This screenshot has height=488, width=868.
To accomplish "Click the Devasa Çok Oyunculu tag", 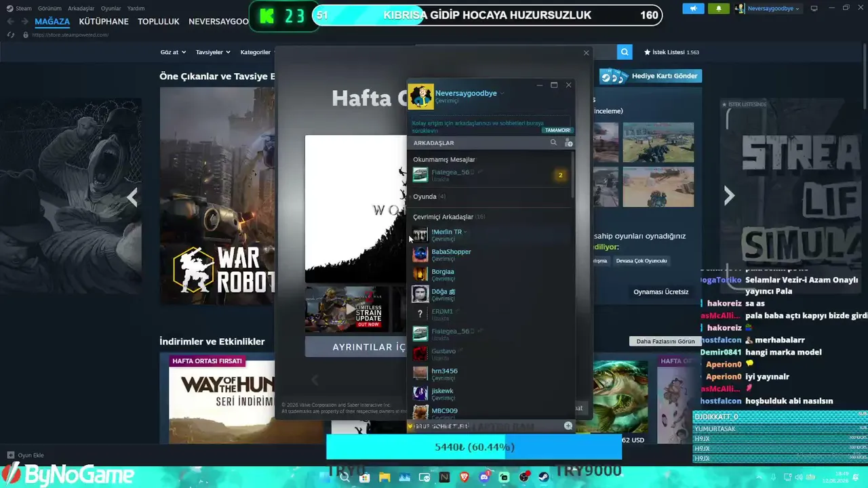I will coord(642,261).
